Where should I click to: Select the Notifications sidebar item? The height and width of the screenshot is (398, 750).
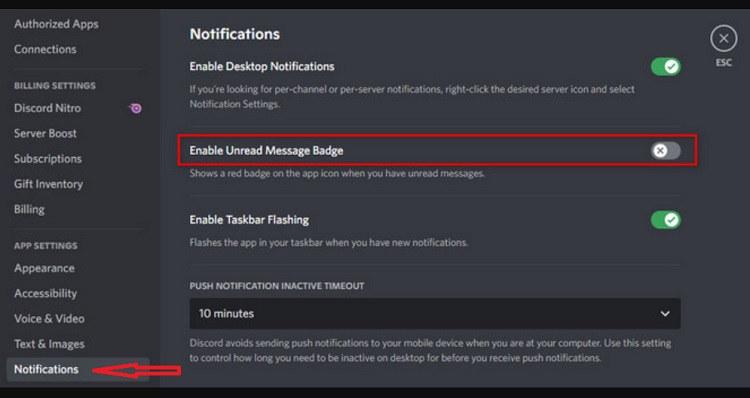78,369
